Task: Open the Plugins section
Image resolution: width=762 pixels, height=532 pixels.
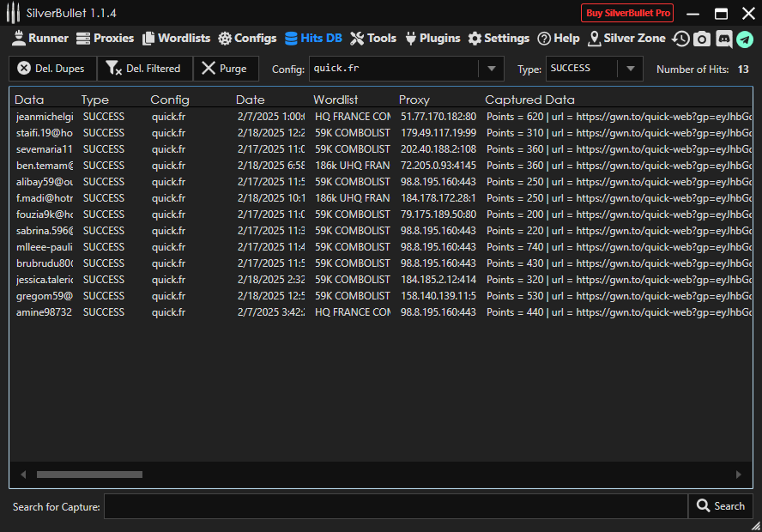Action: coord(432,39)
